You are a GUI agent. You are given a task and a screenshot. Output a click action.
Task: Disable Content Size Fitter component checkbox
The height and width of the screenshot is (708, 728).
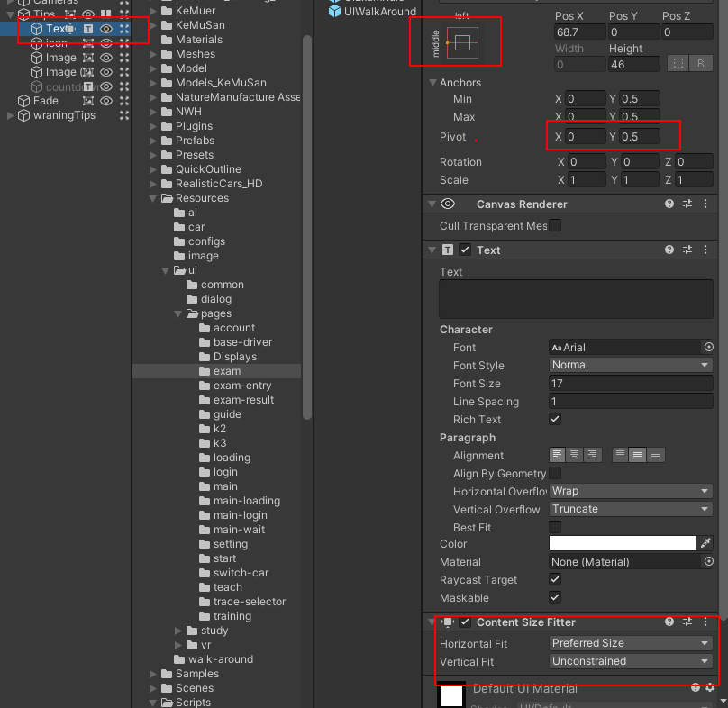click(465, 622)
